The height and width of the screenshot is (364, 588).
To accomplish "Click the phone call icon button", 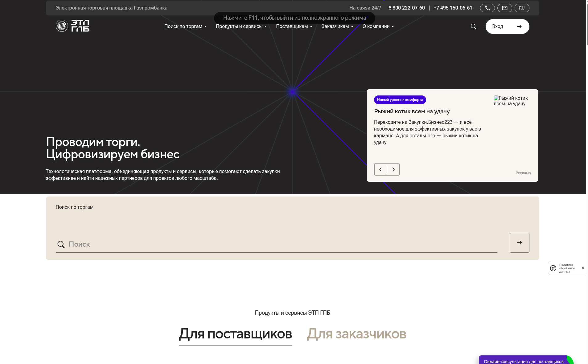I will point(487,8).
